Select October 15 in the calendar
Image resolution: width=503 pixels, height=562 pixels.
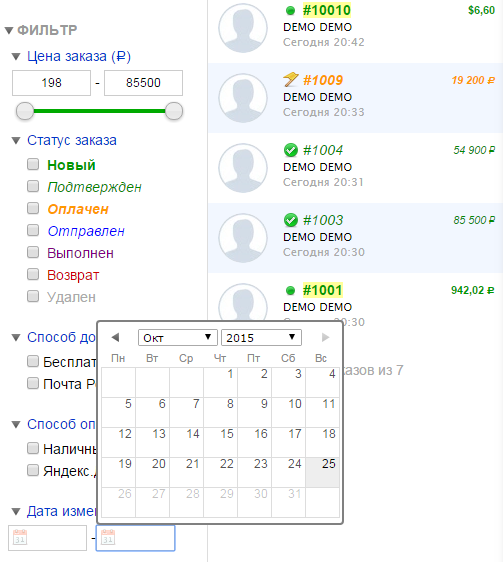(220, 442)
